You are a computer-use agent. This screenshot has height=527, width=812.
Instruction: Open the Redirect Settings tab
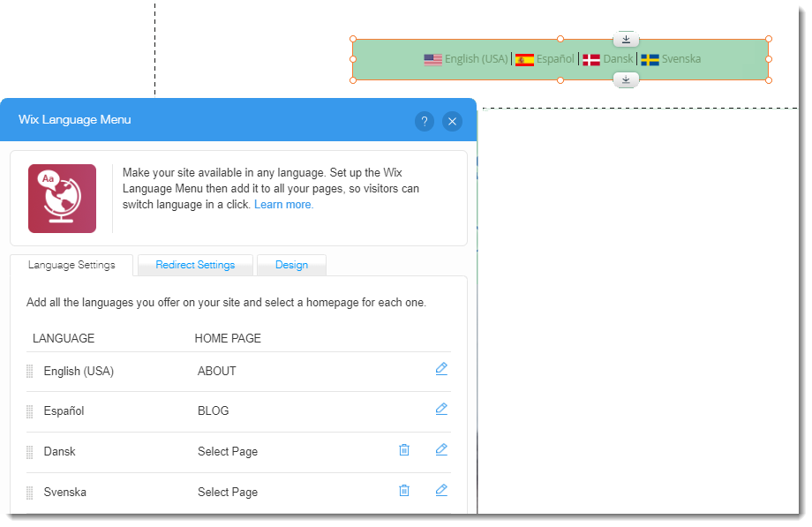pos(195,265)
